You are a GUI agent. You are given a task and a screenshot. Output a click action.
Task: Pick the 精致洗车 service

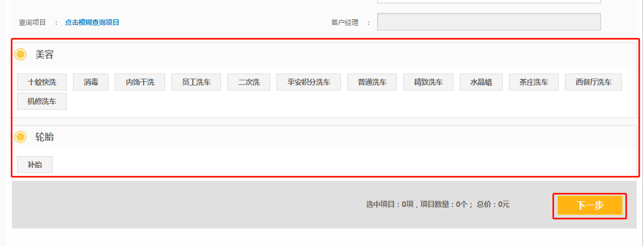pos(428,82)
